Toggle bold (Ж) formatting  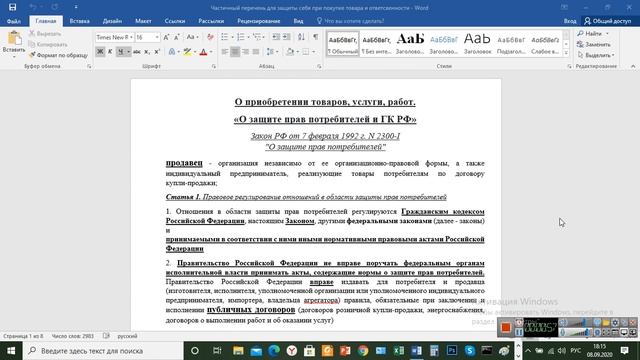tap(100, 52)
